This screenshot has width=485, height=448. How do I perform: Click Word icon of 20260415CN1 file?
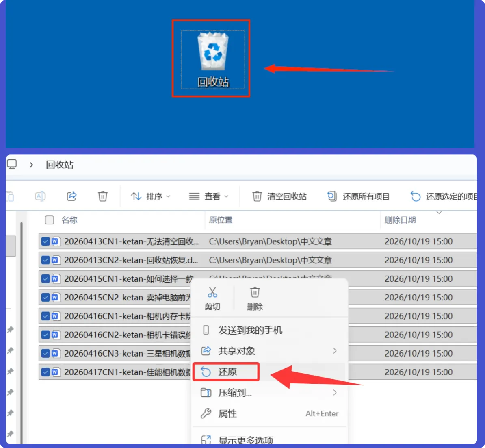pyautogui.click(x=56, y=278)
